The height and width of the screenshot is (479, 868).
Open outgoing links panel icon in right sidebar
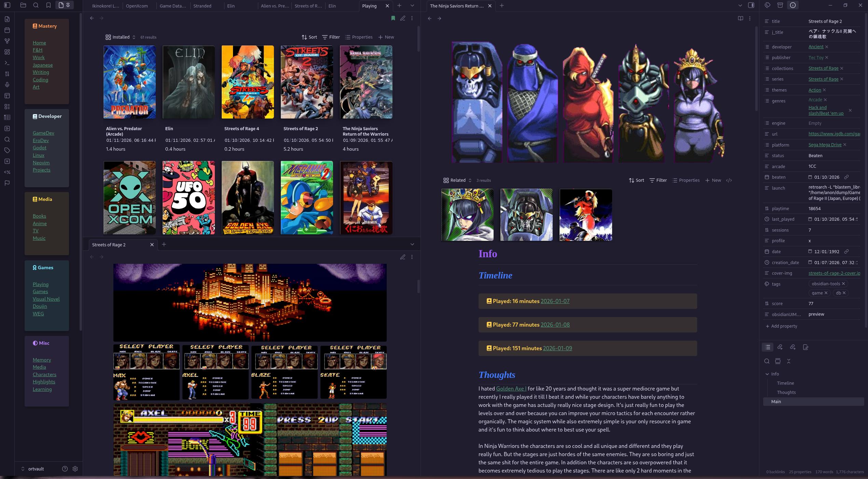pyautogui.click(x=793, y=347)
